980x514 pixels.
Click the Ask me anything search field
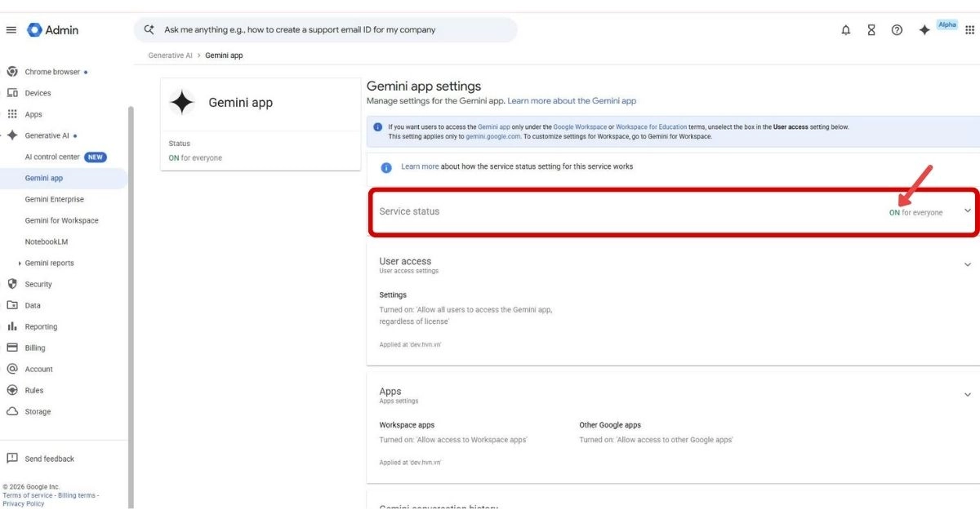(327, 30)
